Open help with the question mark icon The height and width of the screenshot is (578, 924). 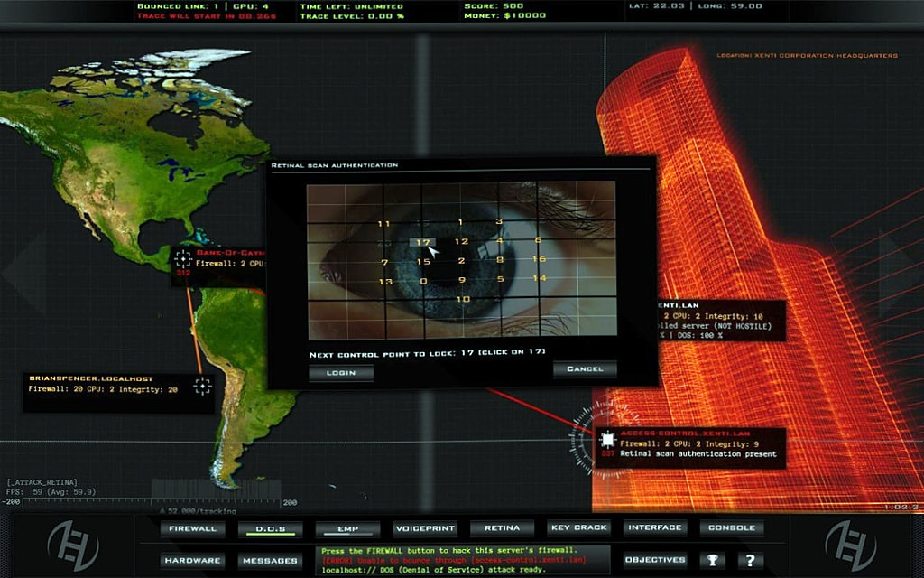tap(750, 560)
